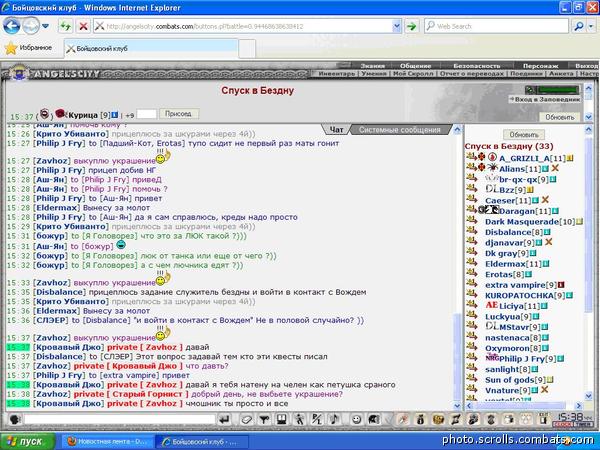
Task: Open the smiley emoticons picker
Action: (x=356, y=420)
